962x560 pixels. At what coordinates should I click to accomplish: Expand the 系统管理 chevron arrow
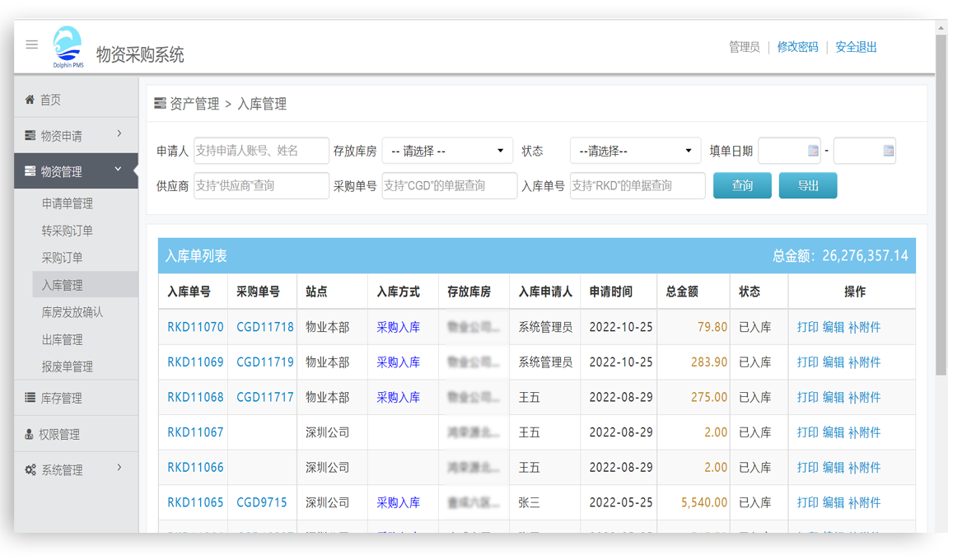pyautogui.click(x=119, y=468)
